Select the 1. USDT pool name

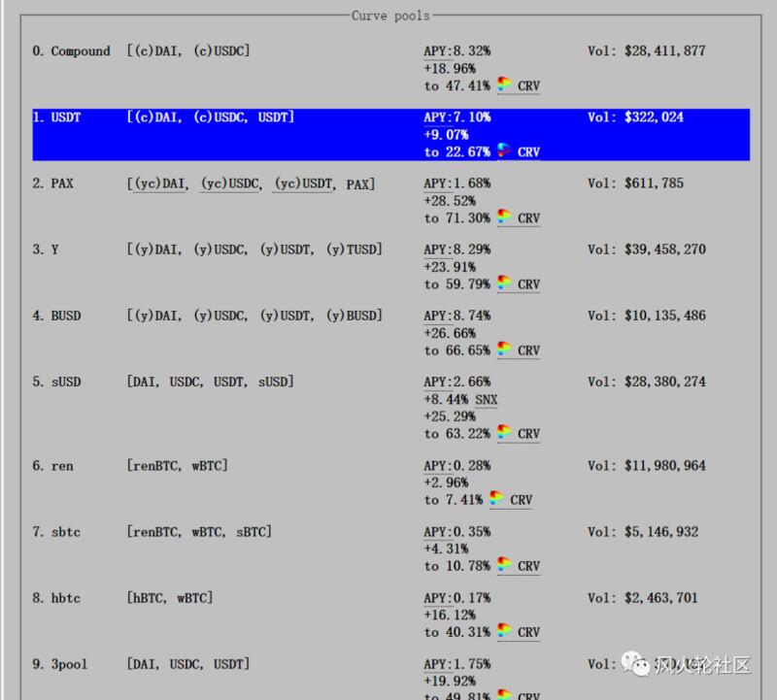point(56,117)
